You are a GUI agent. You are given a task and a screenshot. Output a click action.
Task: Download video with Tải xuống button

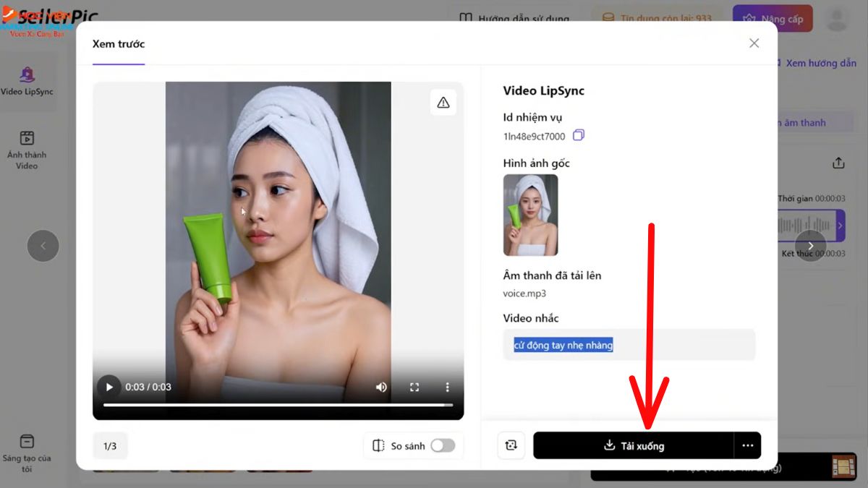coord(634,446)
